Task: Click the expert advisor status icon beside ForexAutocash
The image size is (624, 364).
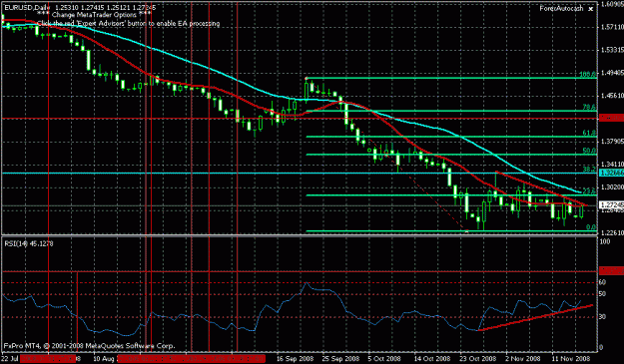Action: tap(591, 9)
